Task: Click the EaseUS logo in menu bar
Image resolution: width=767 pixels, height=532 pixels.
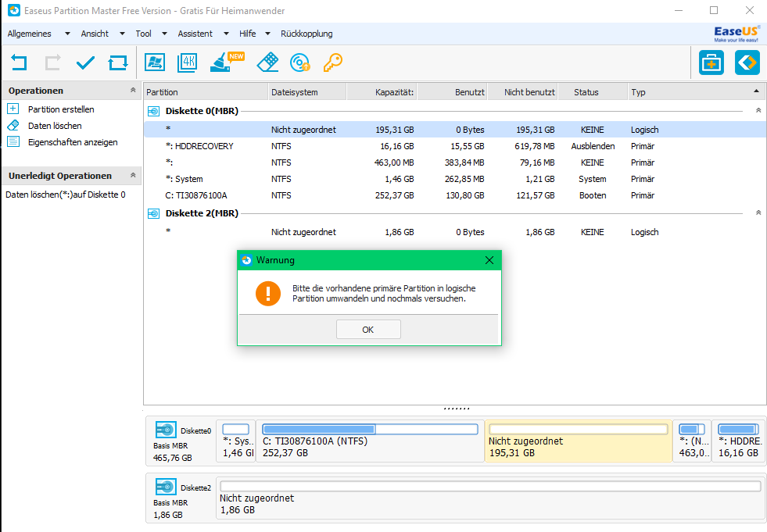Action: tap(737, 34)
